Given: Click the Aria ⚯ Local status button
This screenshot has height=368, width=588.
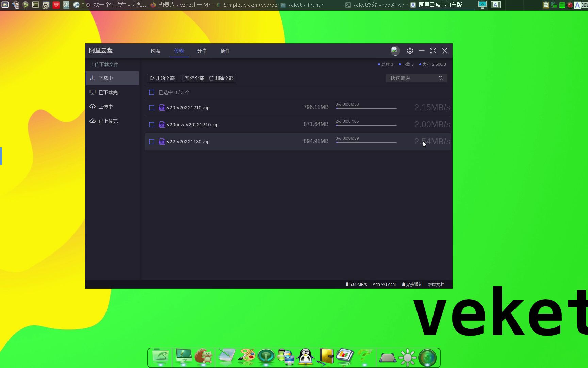Looking at the screenshot, I should tap(384, 285).
